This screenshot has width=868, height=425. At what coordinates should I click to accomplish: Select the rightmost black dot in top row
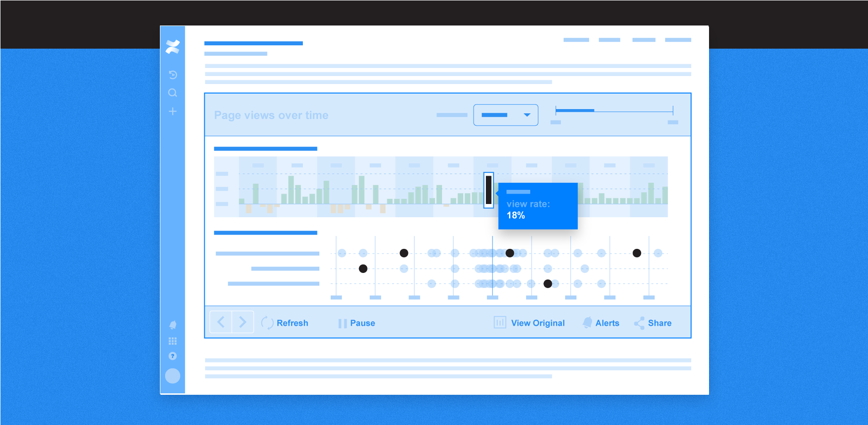click(x=637, y=253)
